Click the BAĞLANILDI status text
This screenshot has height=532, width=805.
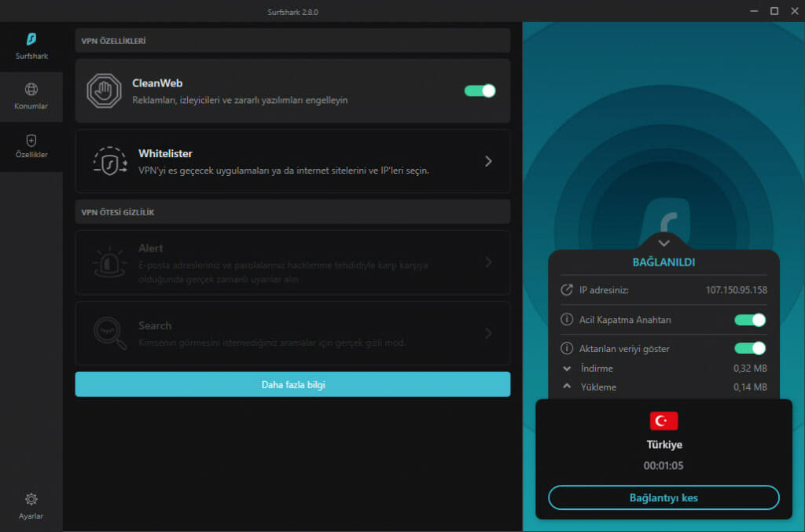[663, 262]
